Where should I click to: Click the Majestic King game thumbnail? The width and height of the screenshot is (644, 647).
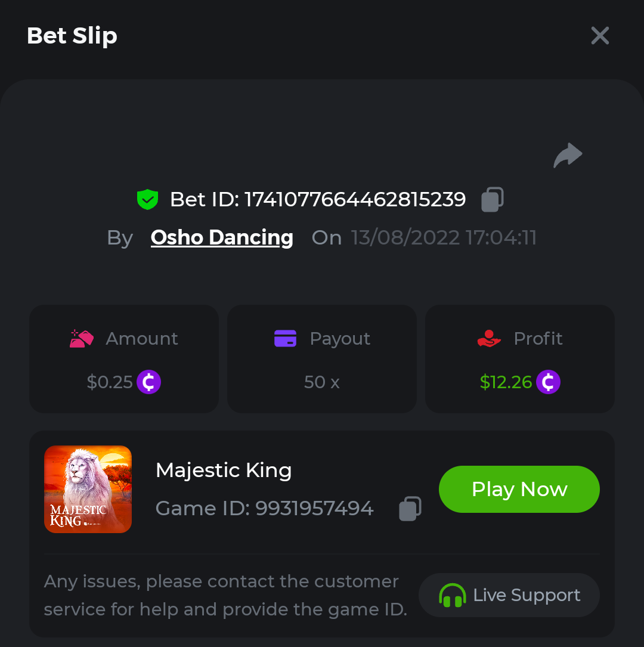[x=88, y=489]
